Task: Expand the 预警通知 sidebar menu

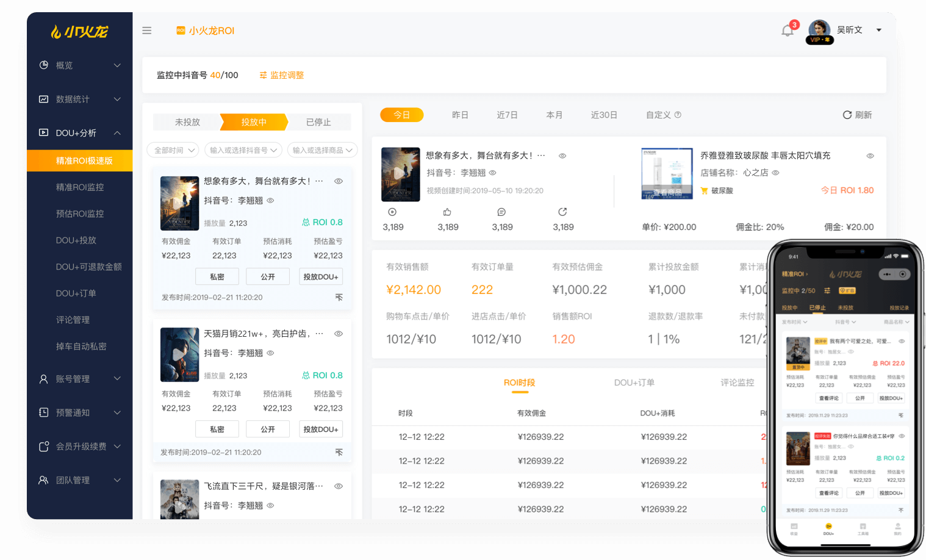Action: (x=117, y=412)
